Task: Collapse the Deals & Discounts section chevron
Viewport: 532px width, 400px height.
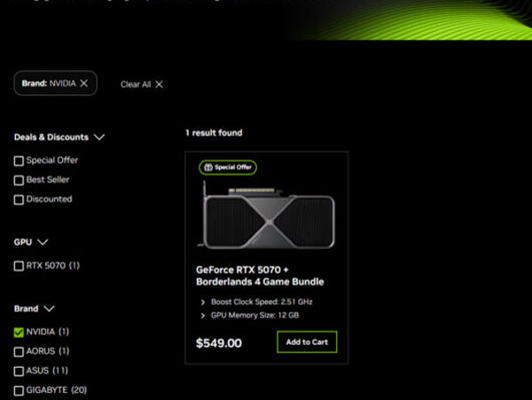Action: coord(99,137)
